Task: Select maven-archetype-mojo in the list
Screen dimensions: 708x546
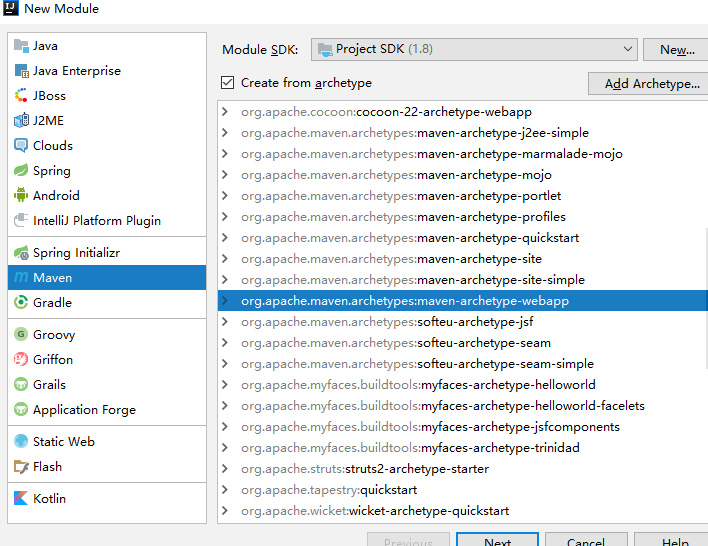Action: coord(462,175)
